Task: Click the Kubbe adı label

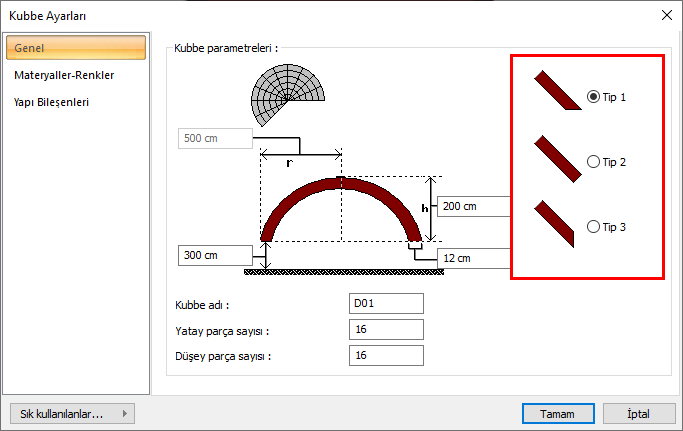Action: [x=202, y=305]
